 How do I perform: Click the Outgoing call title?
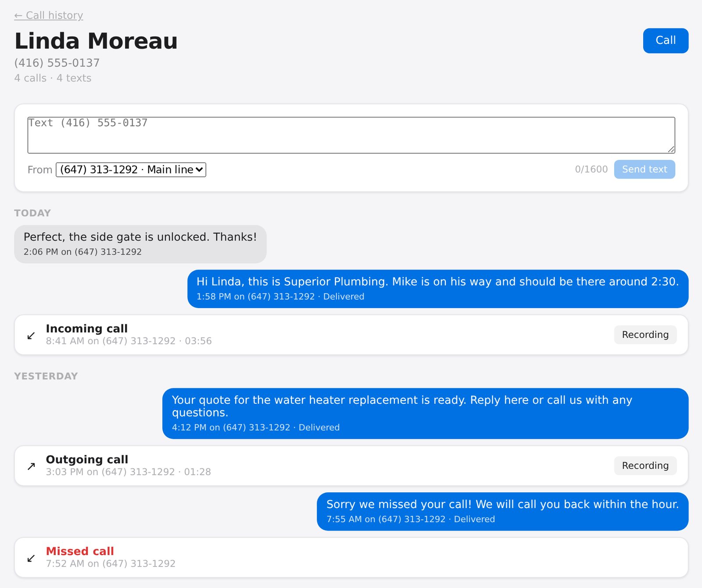87,459
